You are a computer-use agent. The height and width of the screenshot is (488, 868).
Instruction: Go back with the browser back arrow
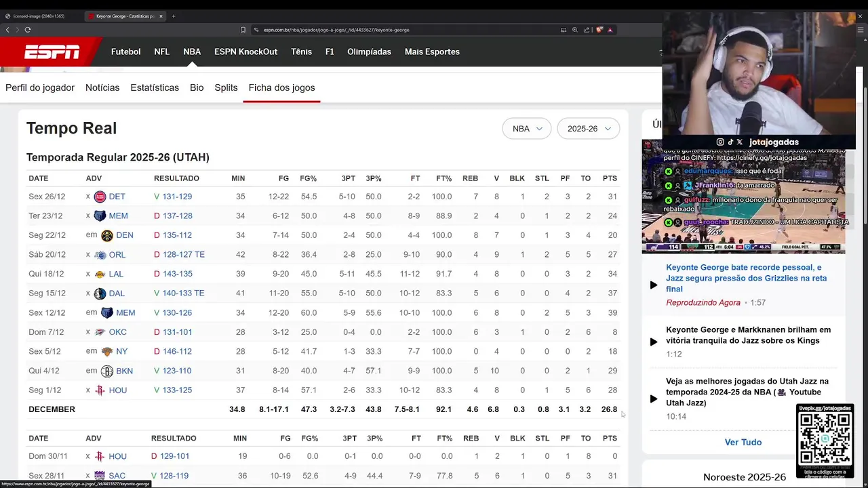(x=7, y=30)
